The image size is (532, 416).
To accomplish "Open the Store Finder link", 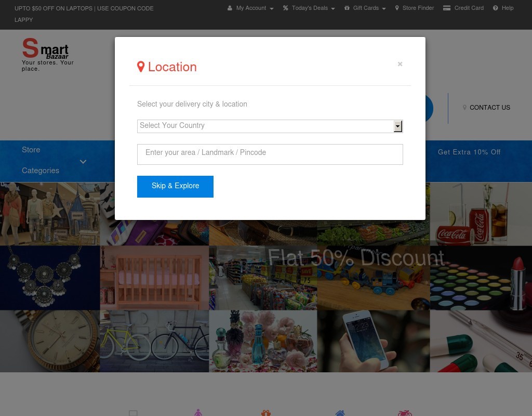I will [x=418, y=8].
